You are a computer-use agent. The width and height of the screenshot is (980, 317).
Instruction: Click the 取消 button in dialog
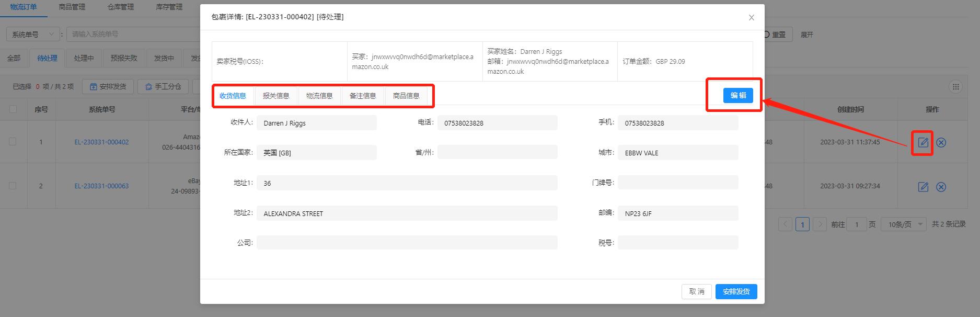tap(696, 291)
